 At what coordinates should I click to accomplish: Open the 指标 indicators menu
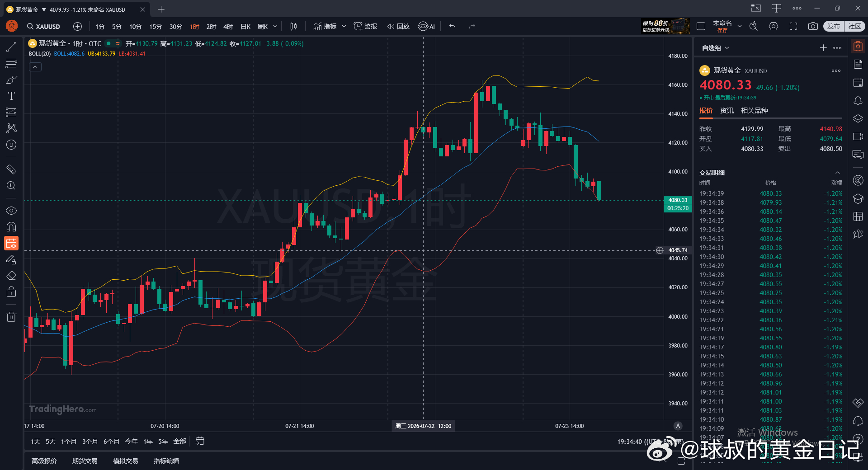[325, 27]
